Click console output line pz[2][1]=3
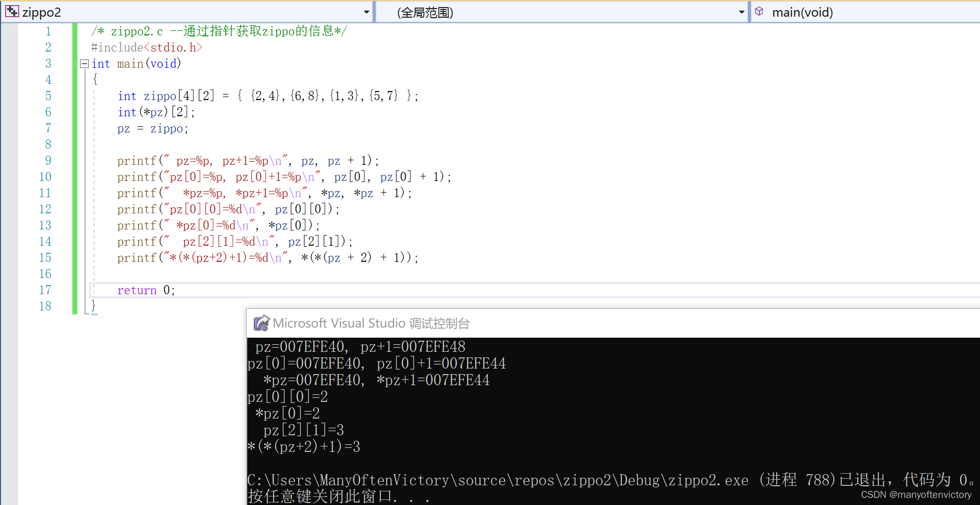The image size is (980, 505). point(303,430)
